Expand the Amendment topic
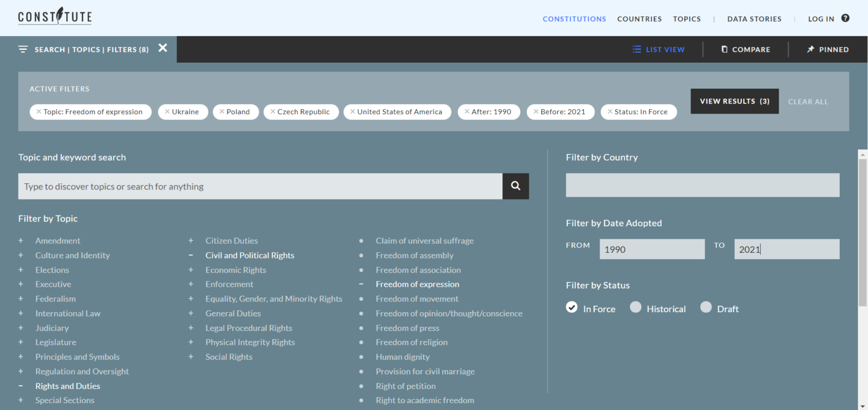 (21, 241)
